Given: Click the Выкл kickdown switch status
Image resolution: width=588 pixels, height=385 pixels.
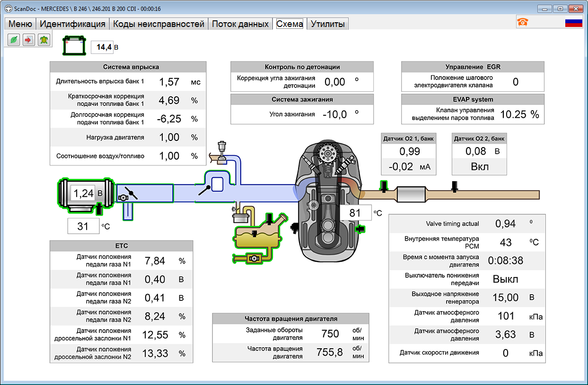Looking at the screenshot, I should tap(506, 279).
